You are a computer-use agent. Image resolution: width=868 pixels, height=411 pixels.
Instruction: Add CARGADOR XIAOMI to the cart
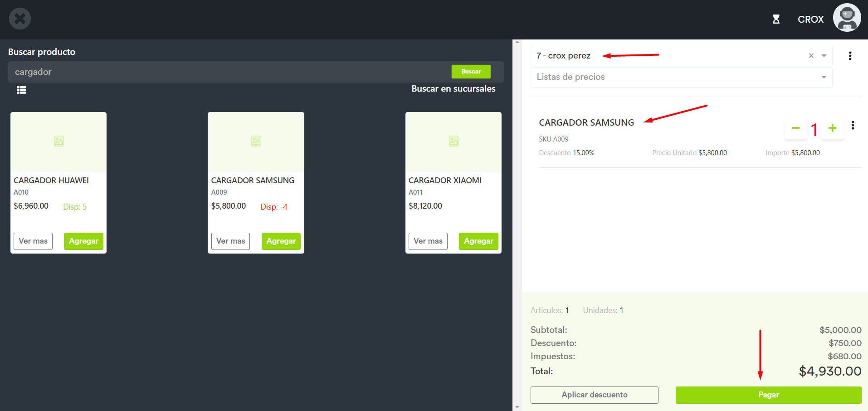[x=478, y=241]
